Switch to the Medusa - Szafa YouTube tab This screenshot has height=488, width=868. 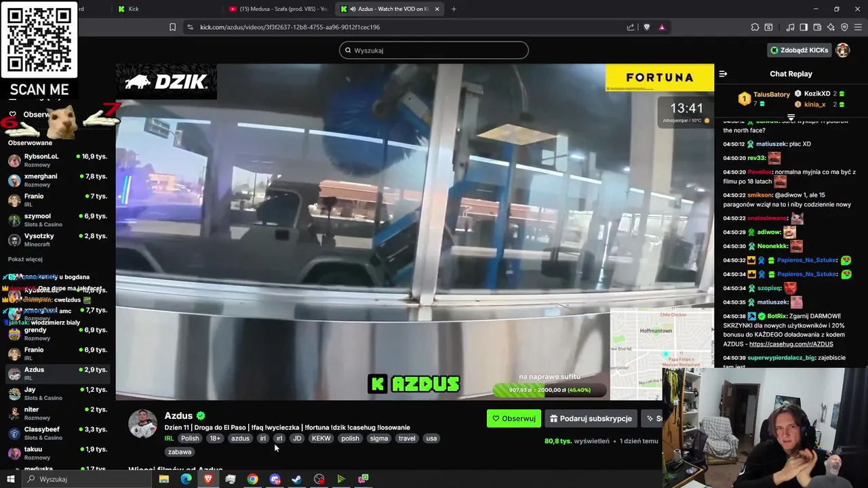[278, 9]
